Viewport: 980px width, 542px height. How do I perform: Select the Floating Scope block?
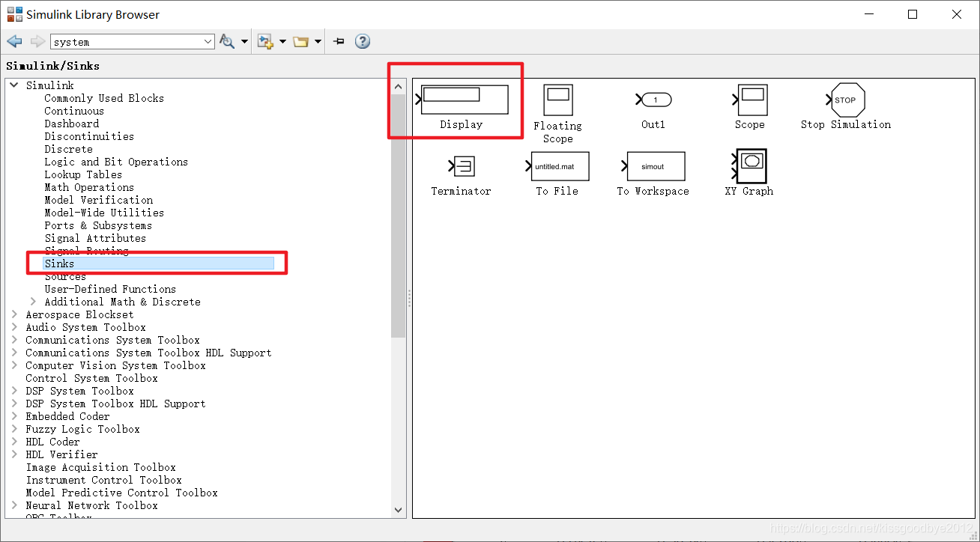tap(558, 113)
